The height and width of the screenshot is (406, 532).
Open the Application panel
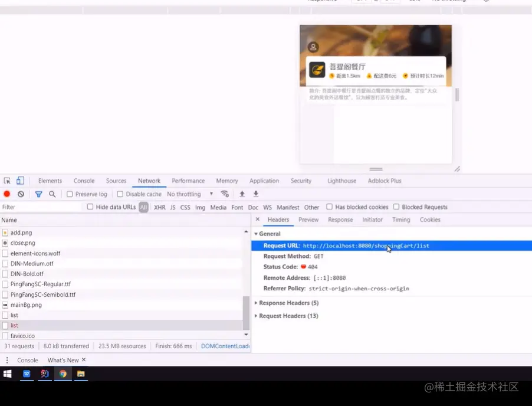pyautogui.click(x=264, y=181)
